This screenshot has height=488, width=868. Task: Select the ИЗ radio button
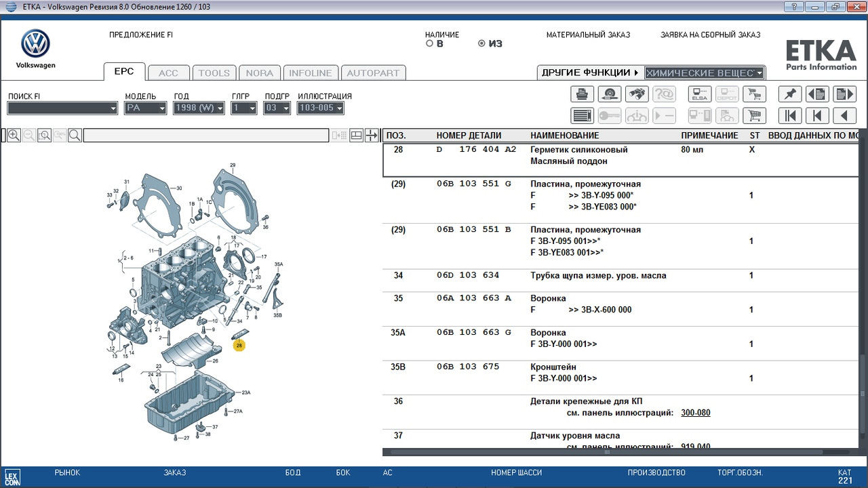[481, 43]
